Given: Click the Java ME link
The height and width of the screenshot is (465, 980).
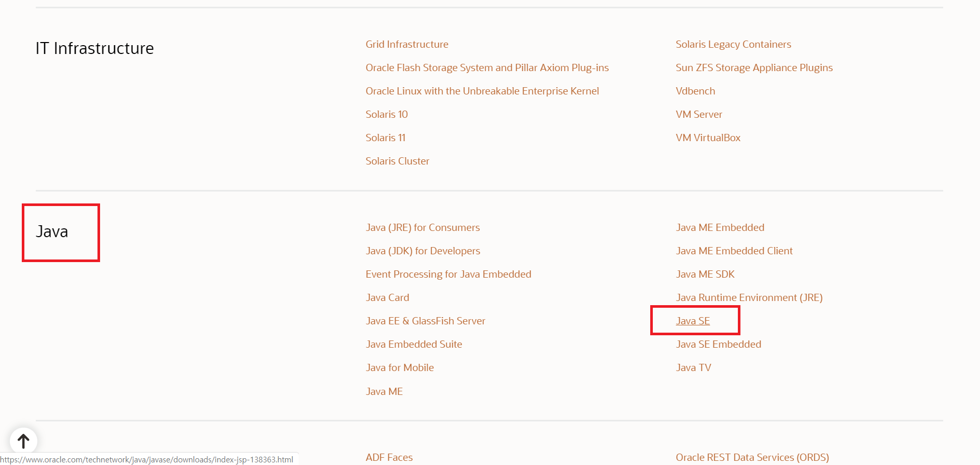Looking at the screenshot, I should pyautogui.click(x=384, y=392).
